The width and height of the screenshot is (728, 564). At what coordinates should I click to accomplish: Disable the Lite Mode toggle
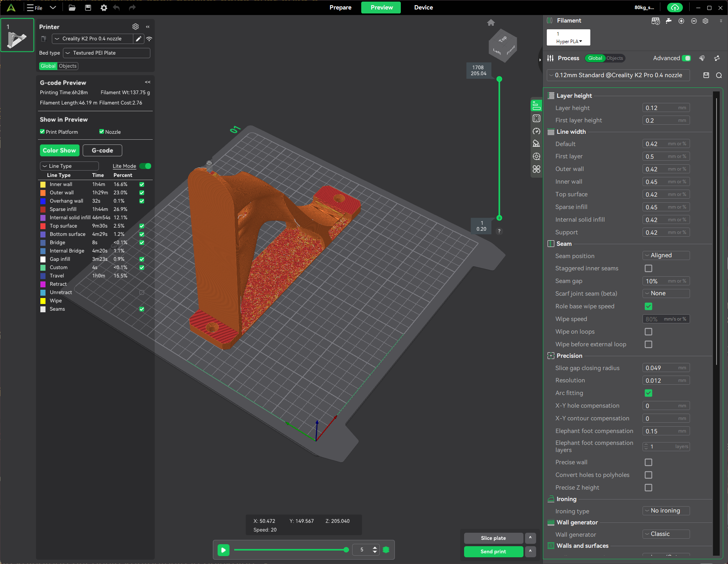(145, 166)
